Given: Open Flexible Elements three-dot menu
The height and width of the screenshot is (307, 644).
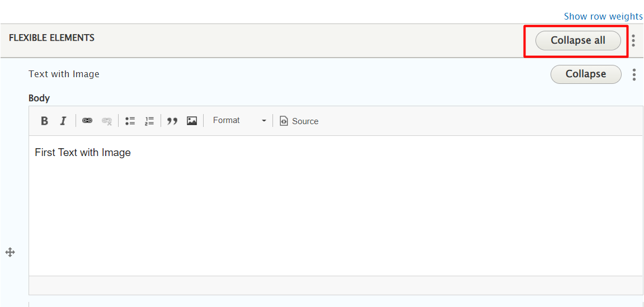Looking at the screenshot, I should [x=633, y=40].
